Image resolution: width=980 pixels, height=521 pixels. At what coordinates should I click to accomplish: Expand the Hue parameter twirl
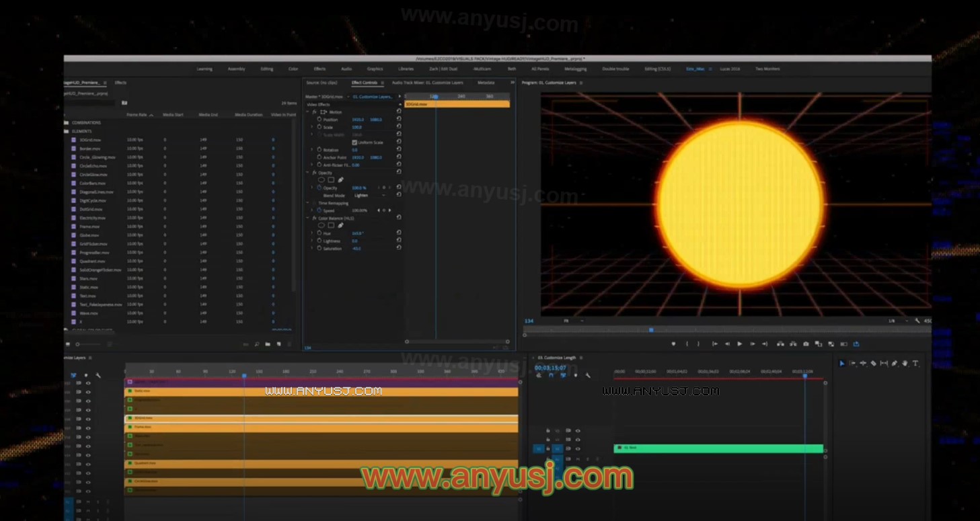pyautogui.click(x=312, y=233)
